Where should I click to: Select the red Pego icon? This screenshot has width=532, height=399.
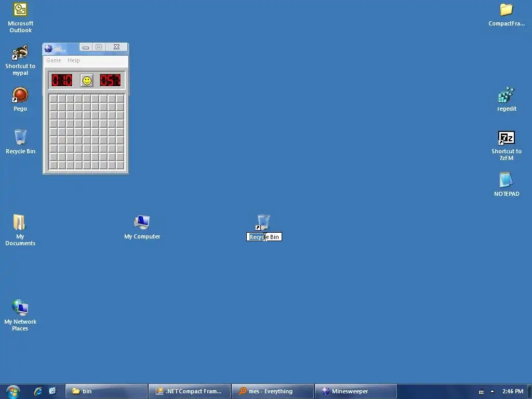(x=20, y=95)
